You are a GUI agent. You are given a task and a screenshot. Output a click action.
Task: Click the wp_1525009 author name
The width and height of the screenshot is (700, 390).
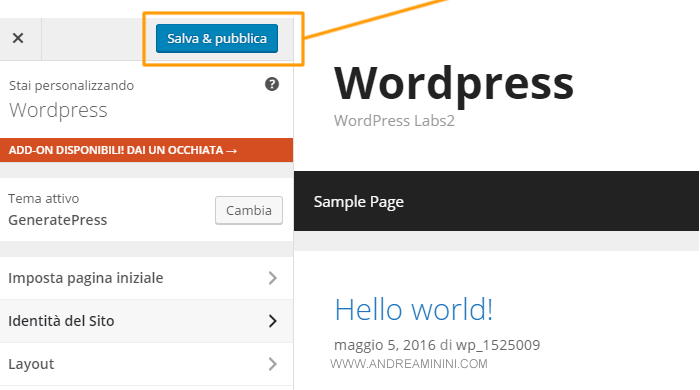498,345
